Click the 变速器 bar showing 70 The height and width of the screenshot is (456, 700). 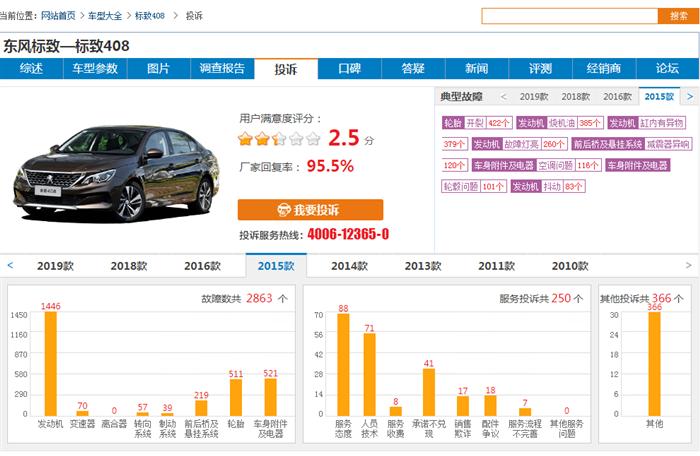click(83, 413)
